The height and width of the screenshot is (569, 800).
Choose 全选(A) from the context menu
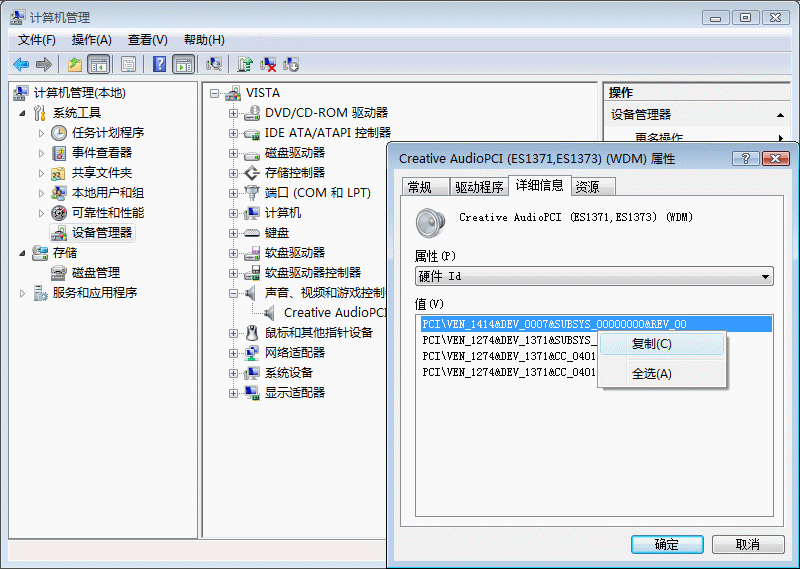click(651, 373)
